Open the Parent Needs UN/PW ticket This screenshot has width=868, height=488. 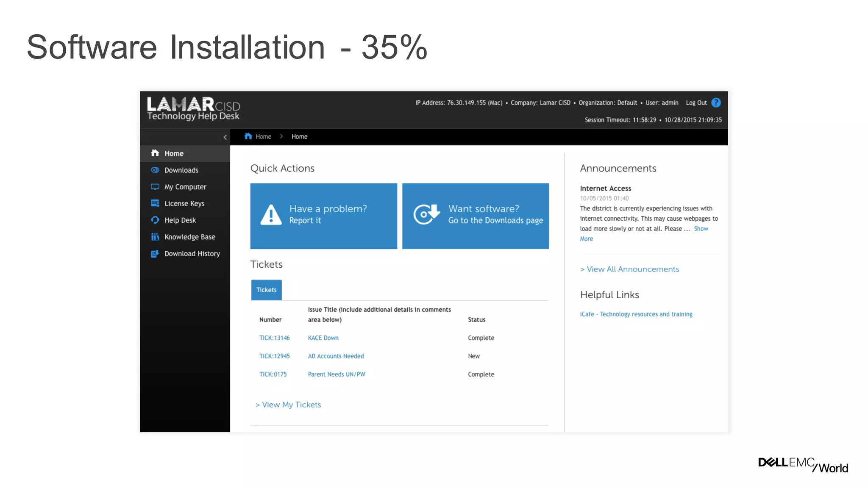(337, 374)
